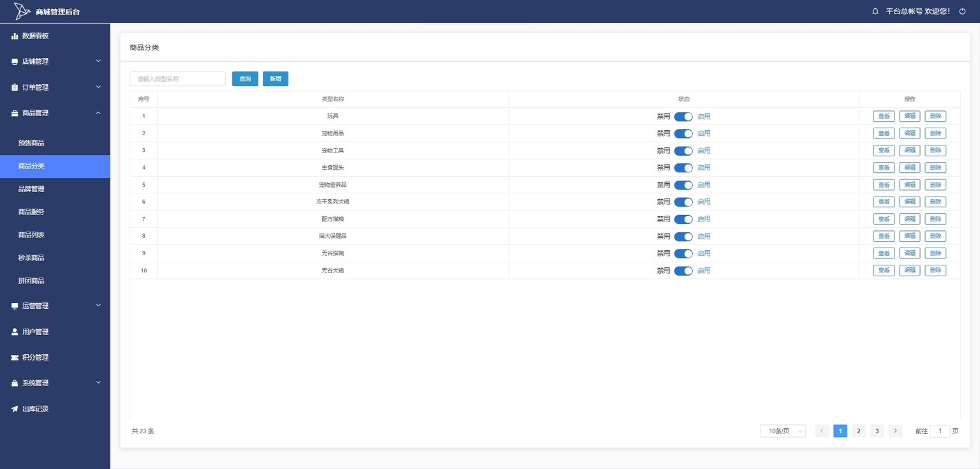Go to page 2
This screenshot has width=980, height=469.
(x=859, y=431)
